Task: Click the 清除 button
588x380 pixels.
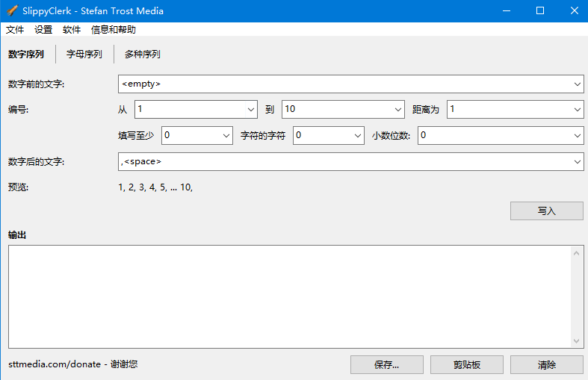Action: [x=547, y=364]
